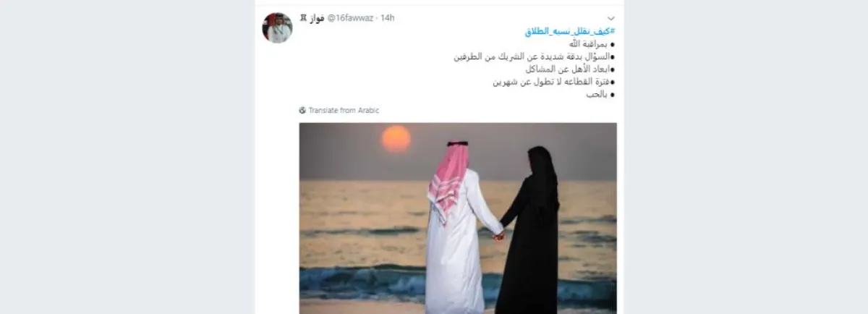The image size is (868, 314).
Task: Click the bullet line about فترة القطاعه
Action: pyautogui.click(x=554, y=82)
